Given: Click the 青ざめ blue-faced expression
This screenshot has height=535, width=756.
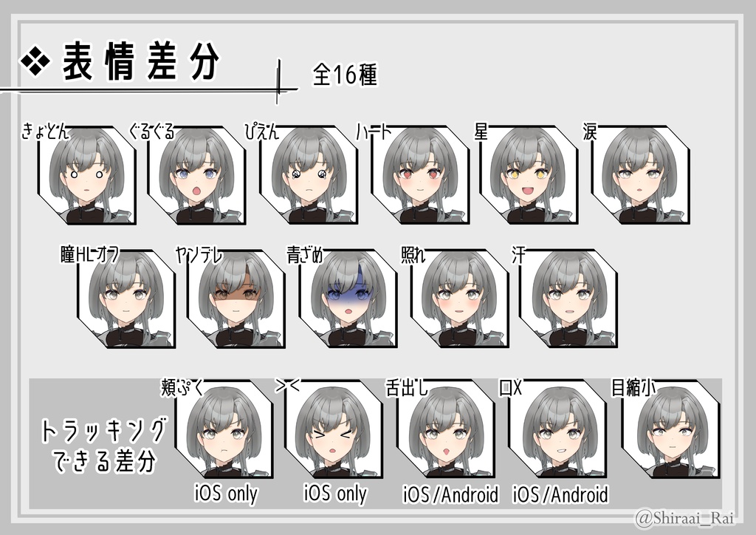Looking at the screenshot, I should point(348,299).
